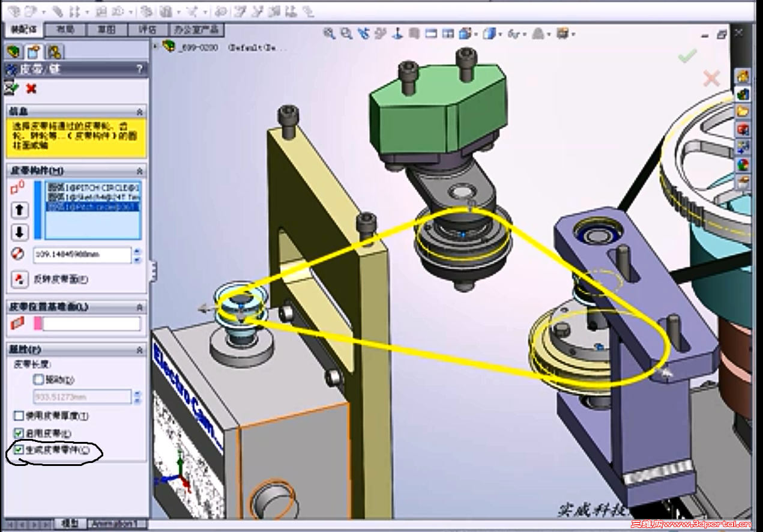
Task: Open the Design Library task pane
Action: [x=743, y=94]
